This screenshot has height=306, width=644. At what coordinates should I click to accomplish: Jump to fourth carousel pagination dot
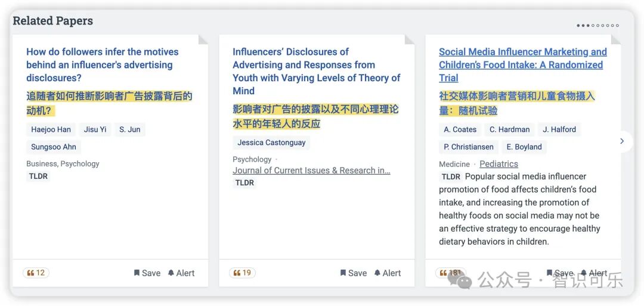593,26
